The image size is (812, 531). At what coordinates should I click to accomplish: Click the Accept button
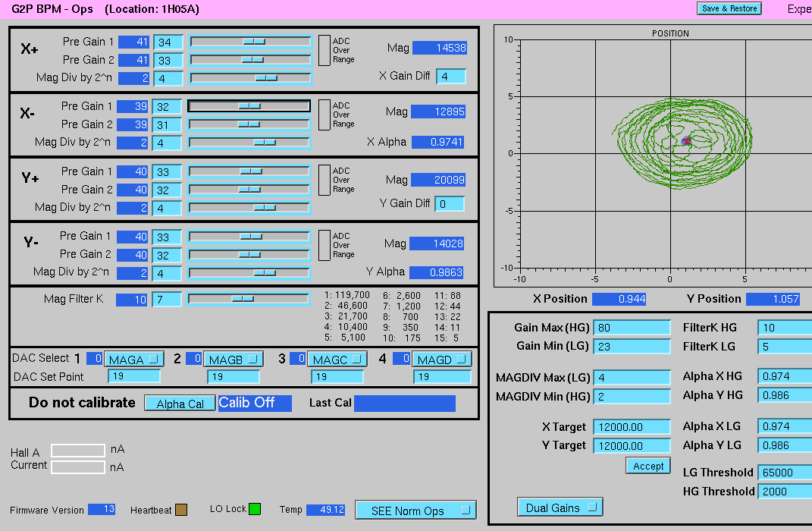[647, 466]
